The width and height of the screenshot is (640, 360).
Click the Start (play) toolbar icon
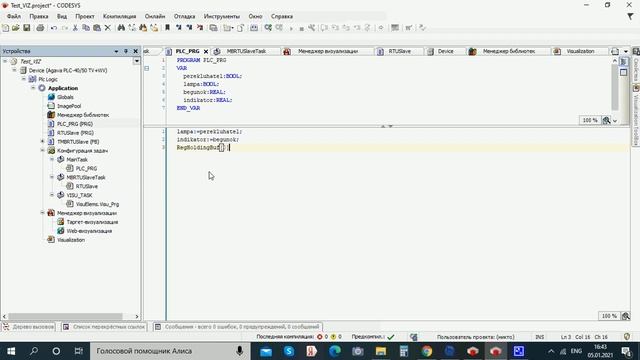[291, 28]
